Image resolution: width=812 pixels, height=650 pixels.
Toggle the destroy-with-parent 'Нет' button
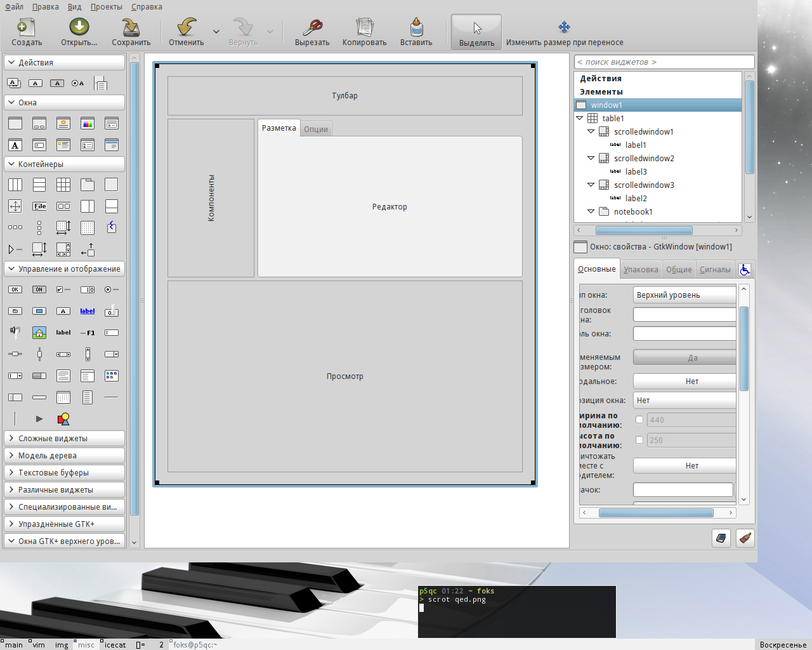(685, 466)
